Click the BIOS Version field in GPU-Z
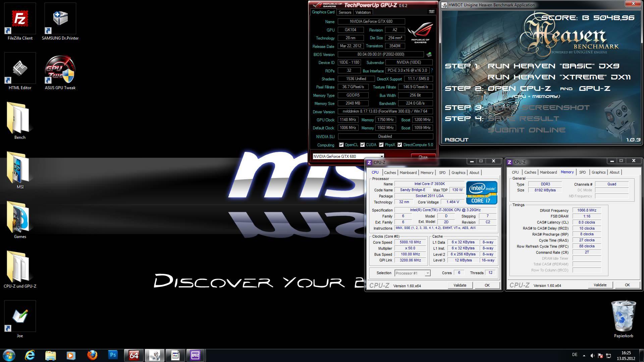This screenshot has height=362, width=644. click(381, 54)
